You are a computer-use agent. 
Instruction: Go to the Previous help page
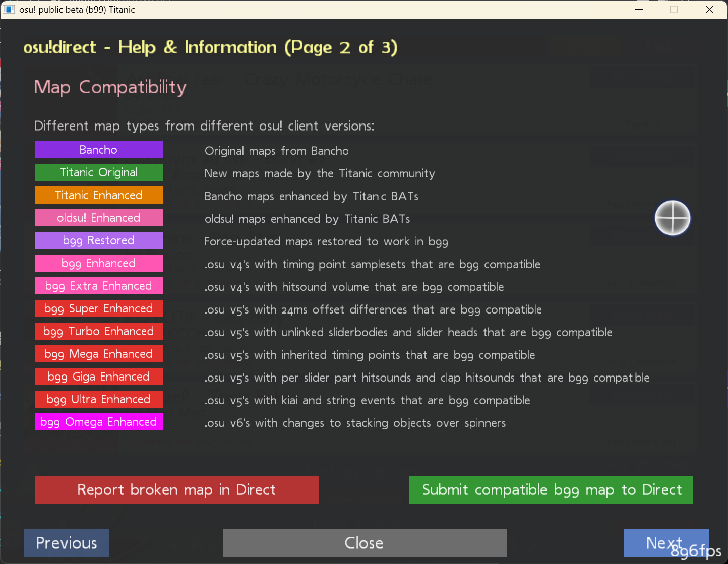pos(66,543)
